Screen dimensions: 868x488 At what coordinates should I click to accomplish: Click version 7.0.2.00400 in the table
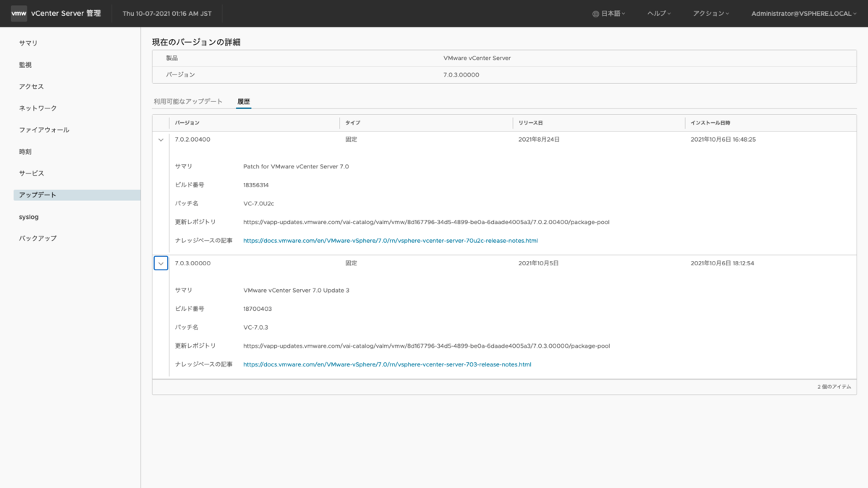click(x=192, y=140)
